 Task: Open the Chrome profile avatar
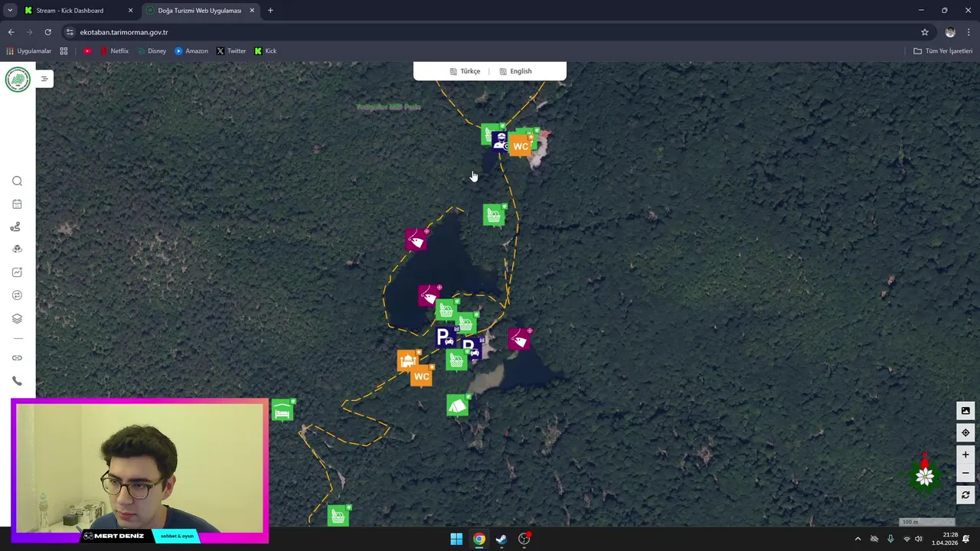pyautogui.click(x=950, y=32)
